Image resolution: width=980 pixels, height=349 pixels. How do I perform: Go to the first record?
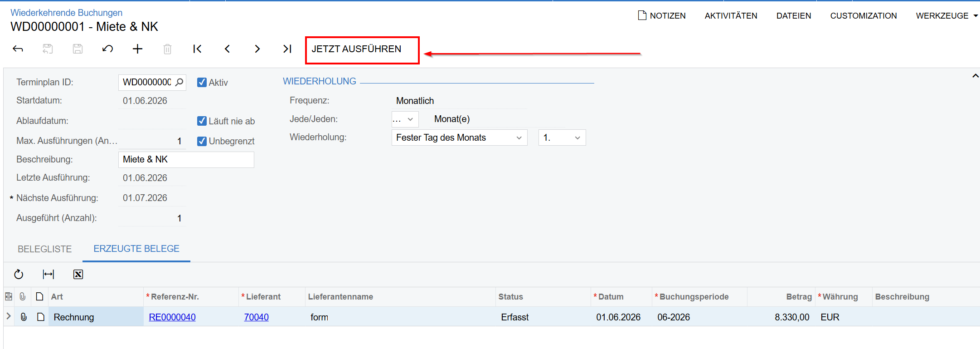coord(197,49)
